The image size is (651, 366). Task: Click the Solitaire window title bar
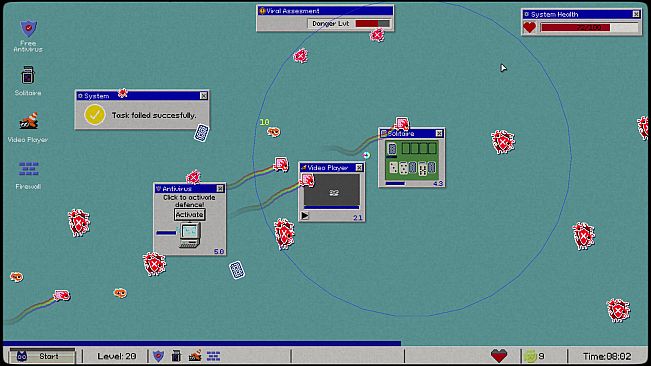pyautogui.click(x=411, y=134)
